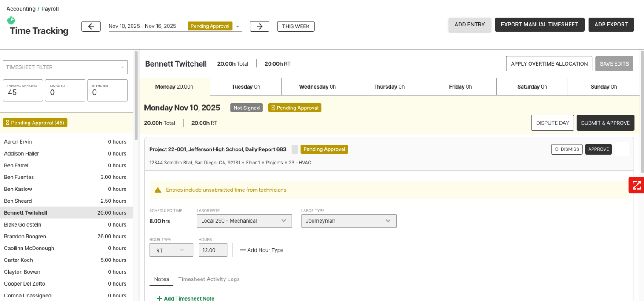Open the Timesheet Activity Logs tab
This screenshot has height=301, width=644.
point(209,279)
